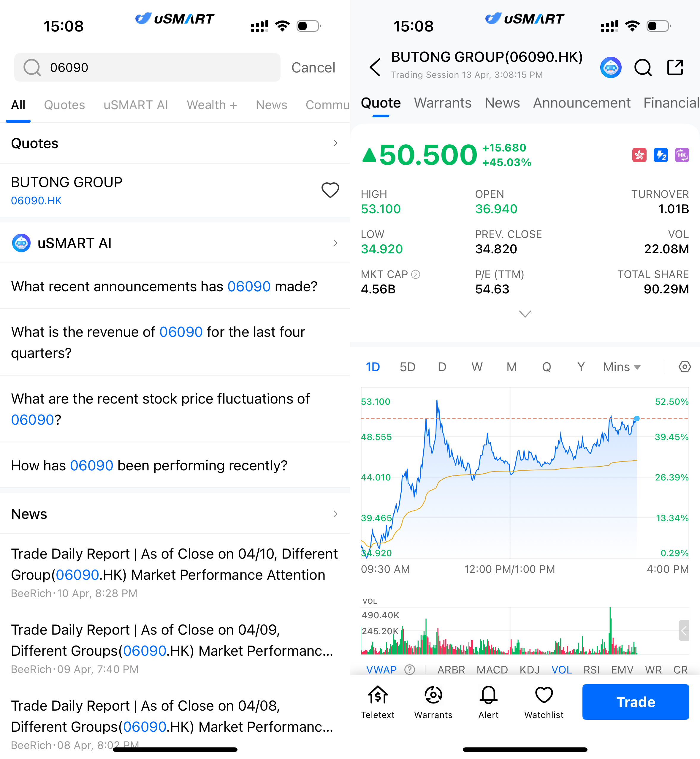Tap the share icon in quote header

(675, 67)
